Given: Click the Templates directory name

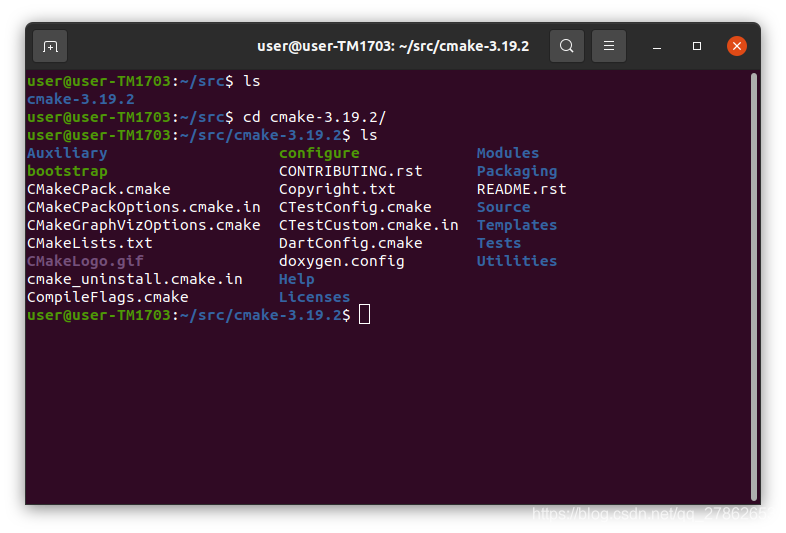Looking at the screenshot, I should [x=517, y=225].
